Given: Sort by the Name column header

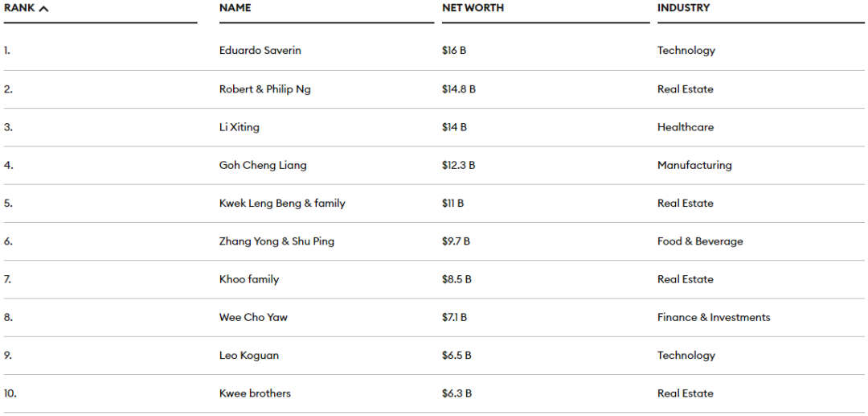Looking at the screenshot, I should [x=235, y=8].
